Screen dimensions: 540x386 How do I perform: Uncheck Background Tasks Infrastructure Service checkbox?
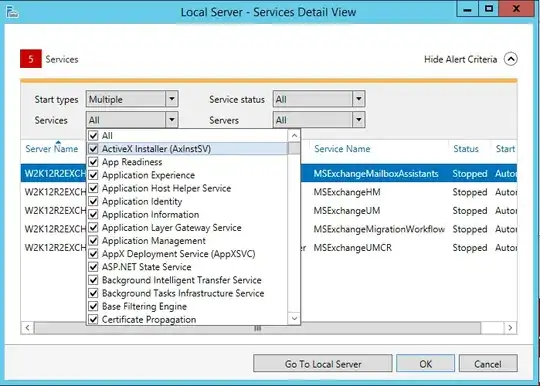93,293
